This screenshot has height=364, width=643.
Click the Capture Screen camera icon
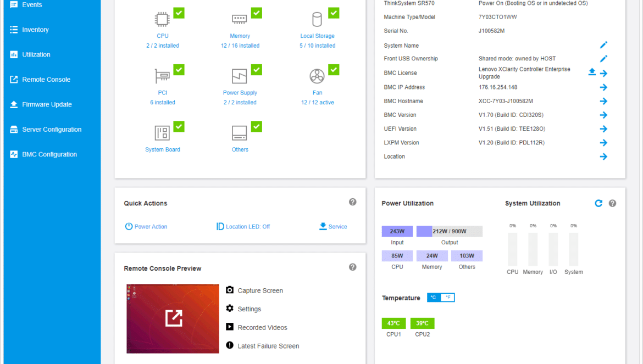click(230, 290)
